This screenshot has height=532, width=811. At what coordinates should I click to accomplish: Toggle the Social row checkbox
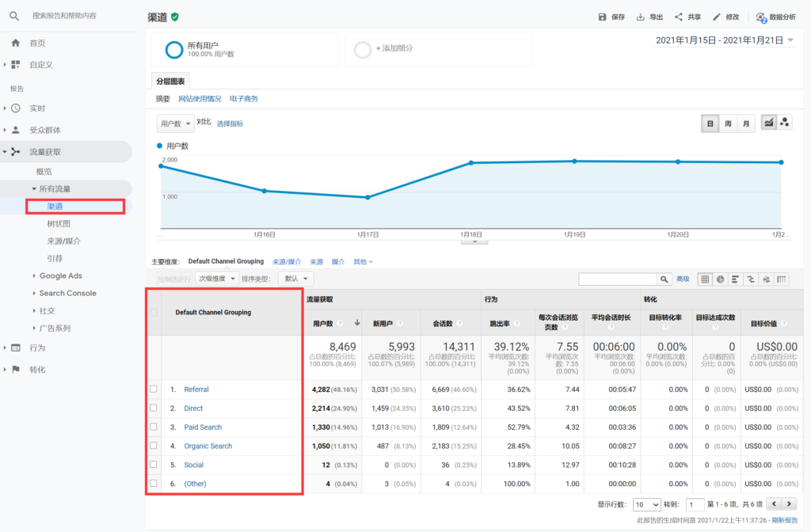click(x=154, y=465)
